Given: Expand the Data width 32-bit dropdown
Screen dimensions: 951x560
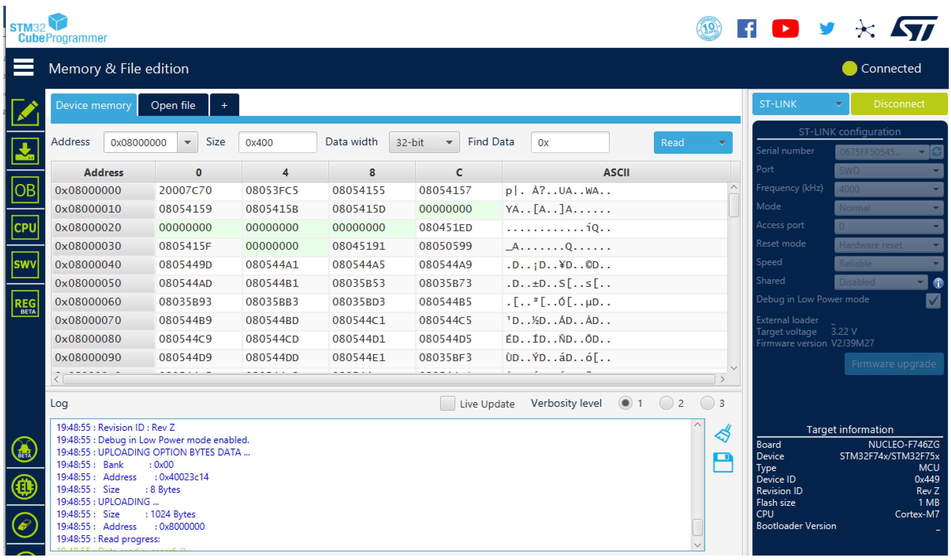Looking at the screenshot, I should coord(424,143).
